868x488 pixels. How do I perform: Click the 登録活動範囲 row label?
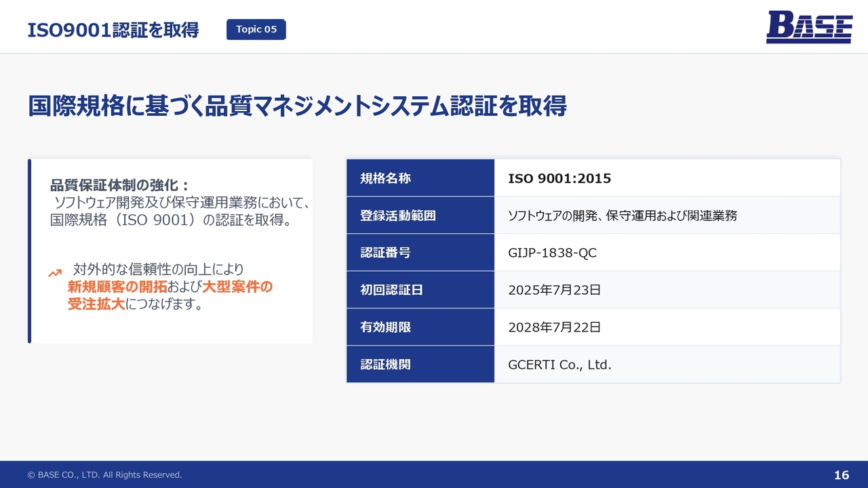[x=397, y=216]
